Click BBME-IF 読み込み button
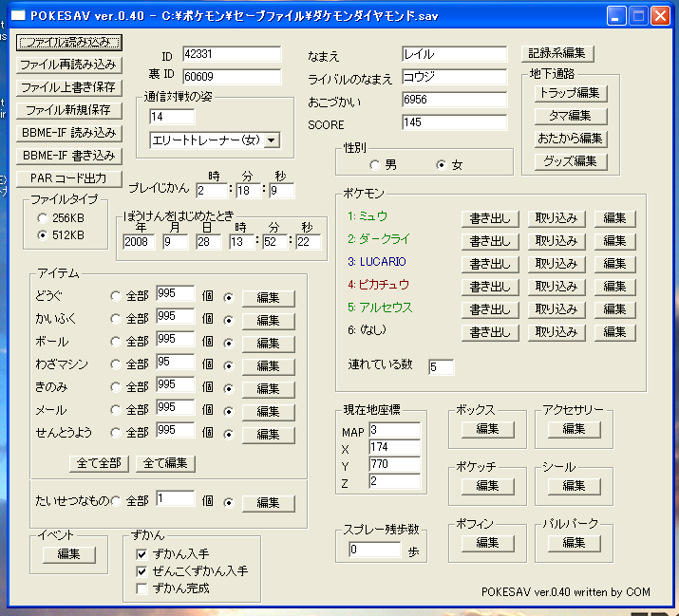The height and width of the screenshot is (616, 679). click(69, 133)
